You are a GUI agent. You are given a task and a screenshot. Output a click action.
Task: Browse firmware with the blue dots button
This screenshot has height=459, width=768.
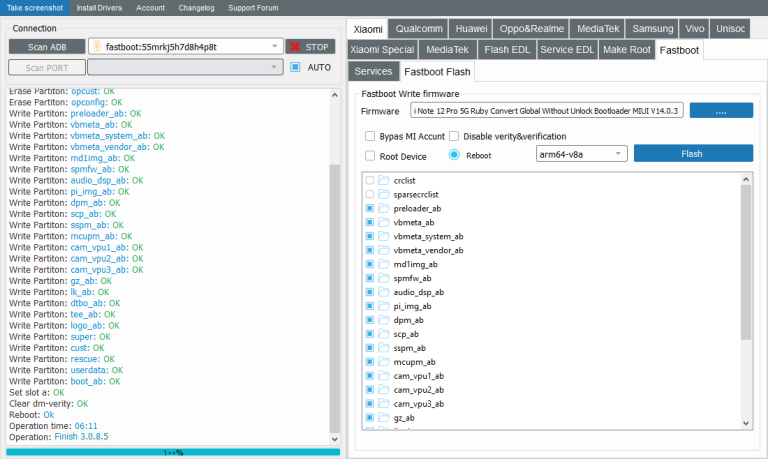tap(721, 110)
